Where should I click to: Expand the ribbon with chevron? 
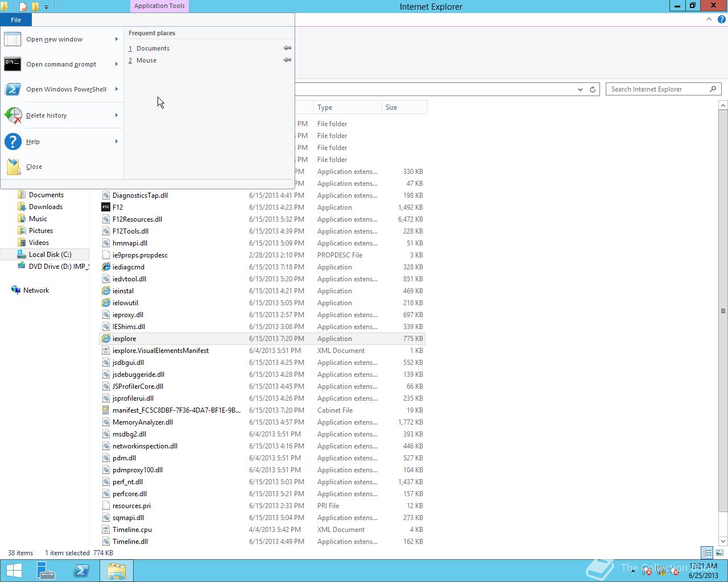pos(709,19)
